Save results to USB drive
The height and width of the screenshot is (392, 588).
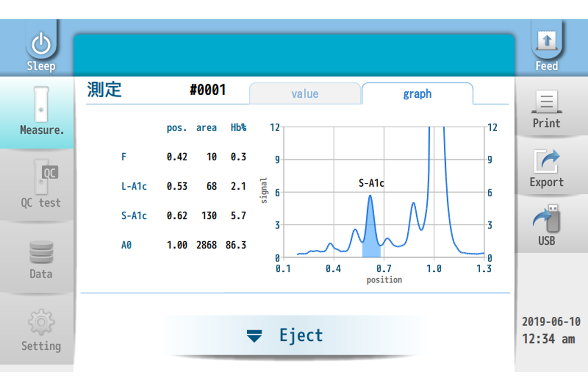[546, 220]
